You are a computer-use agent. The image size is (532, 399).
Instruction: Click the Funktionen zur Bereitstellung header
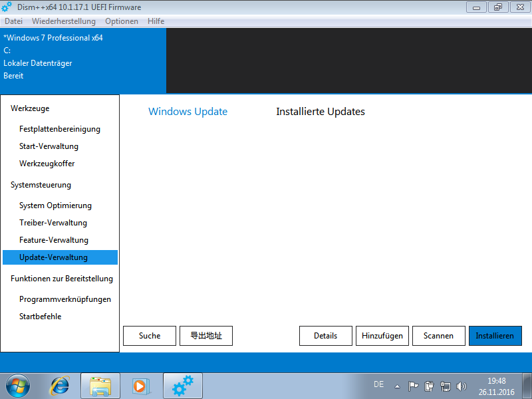(x=62, y=279)
